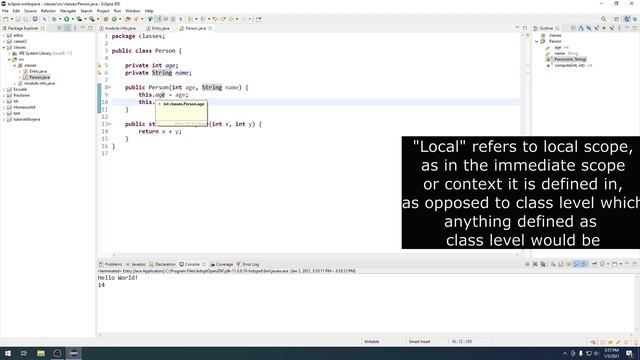Open the Run button dropdown arrow
The height and width of the screenshot is (360, 640).
(x=73, y=19)
